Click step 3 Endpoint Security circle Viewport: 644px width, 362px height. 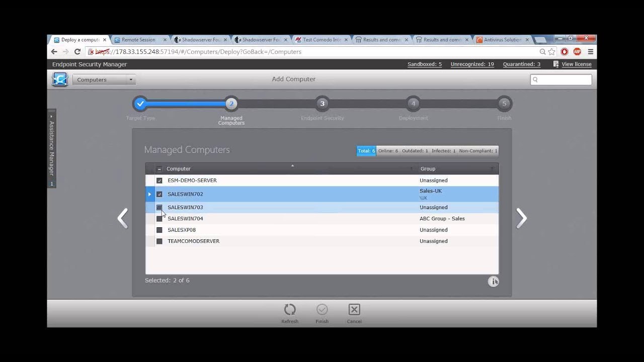(323, 104)
